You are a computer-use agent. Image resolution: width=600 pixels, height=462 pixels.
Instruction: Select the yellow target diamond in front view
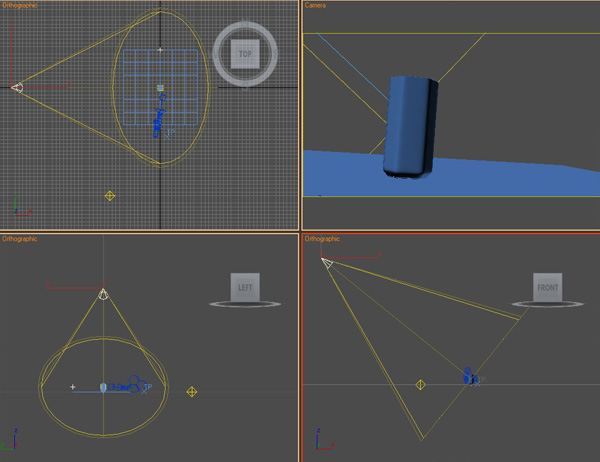click(x=421, y=385)
